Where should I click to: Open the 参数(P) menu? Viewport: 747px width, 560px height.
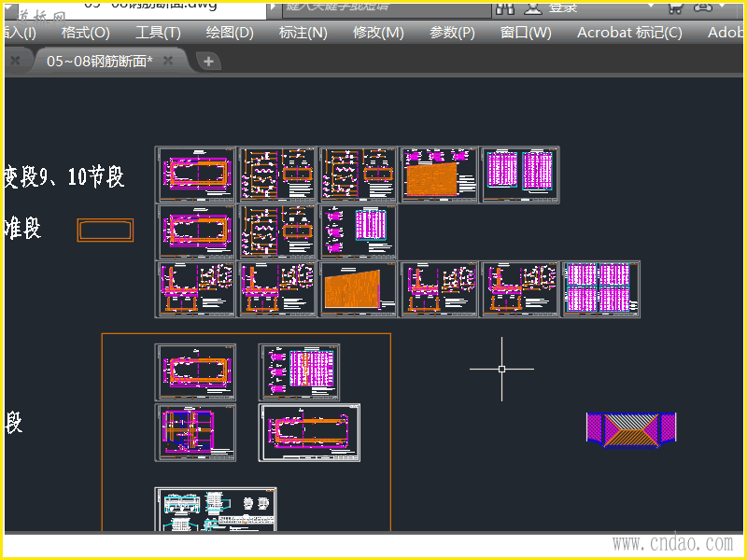coord(452,33)
